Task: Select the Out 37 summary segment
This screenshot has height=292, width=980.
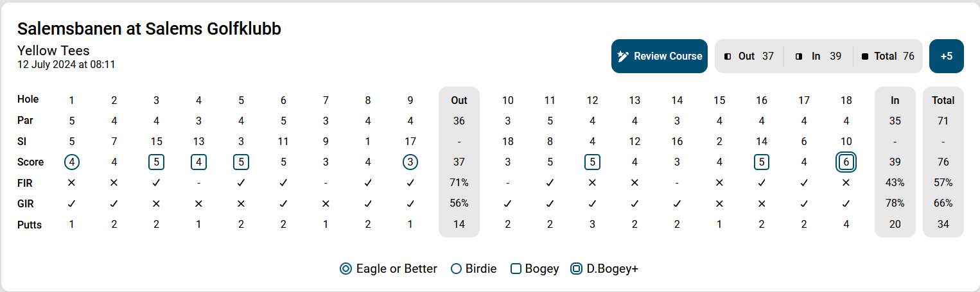Action: [x=749, y=56]
